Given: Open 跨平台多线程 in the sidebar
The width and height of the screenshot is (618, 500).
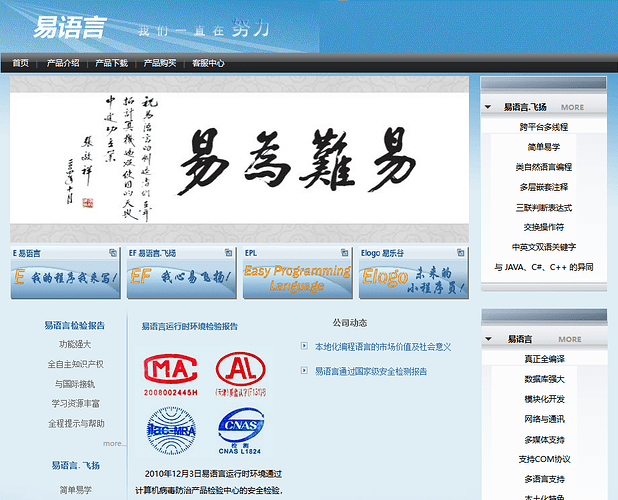Looking at the screenshot, I should point(544,127).
